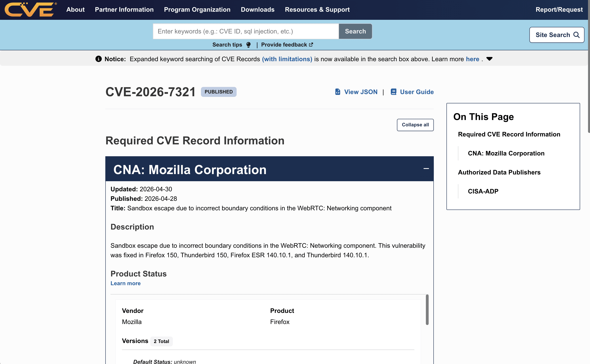Click the Product value Firefox
The image size is (590, 364).
coord(280,322)
